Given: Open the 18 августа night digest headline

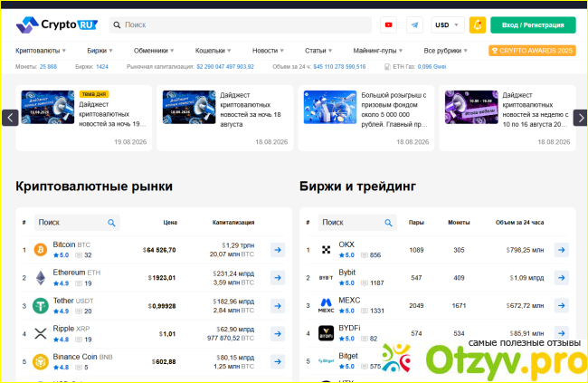Looking at the screenshot, I should pyautogui.click(x=251, y=110).
